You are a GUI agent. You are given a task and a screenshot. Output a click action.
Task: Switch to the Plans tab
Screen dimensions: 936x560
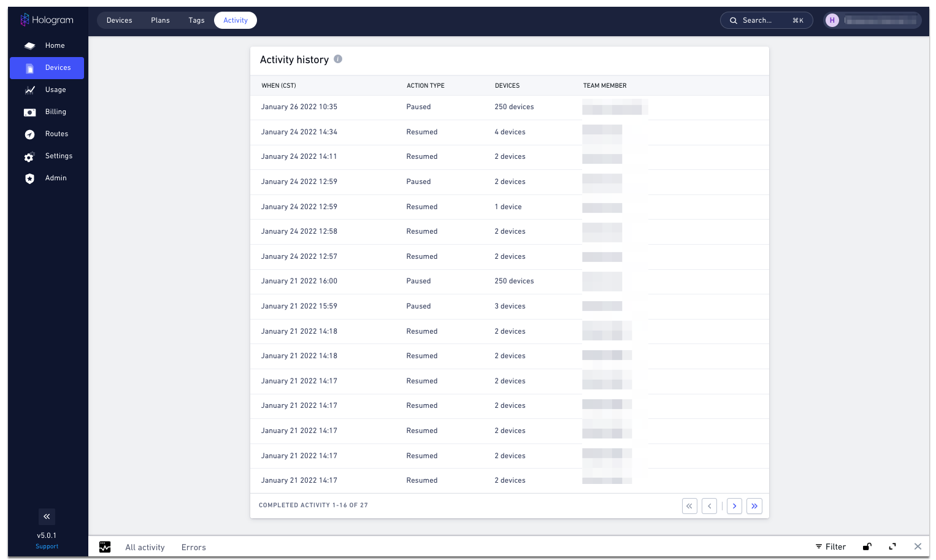pos(160,20)
